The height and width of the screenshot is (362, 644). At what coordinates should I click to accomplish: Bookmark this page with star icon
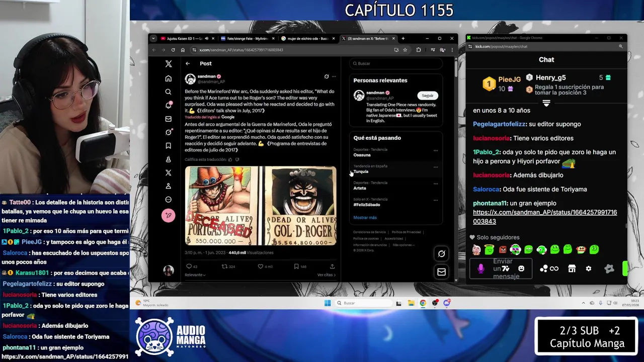tap(405, 50)
